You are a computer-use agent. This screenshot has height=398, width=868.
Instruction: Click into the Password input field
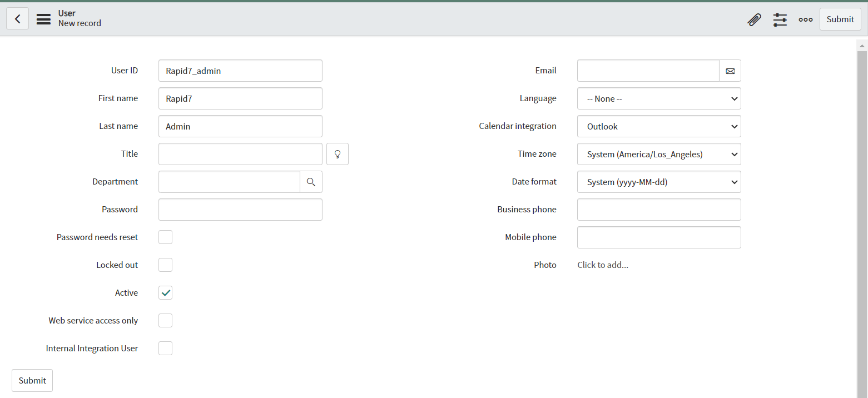[x=240, y=210]
